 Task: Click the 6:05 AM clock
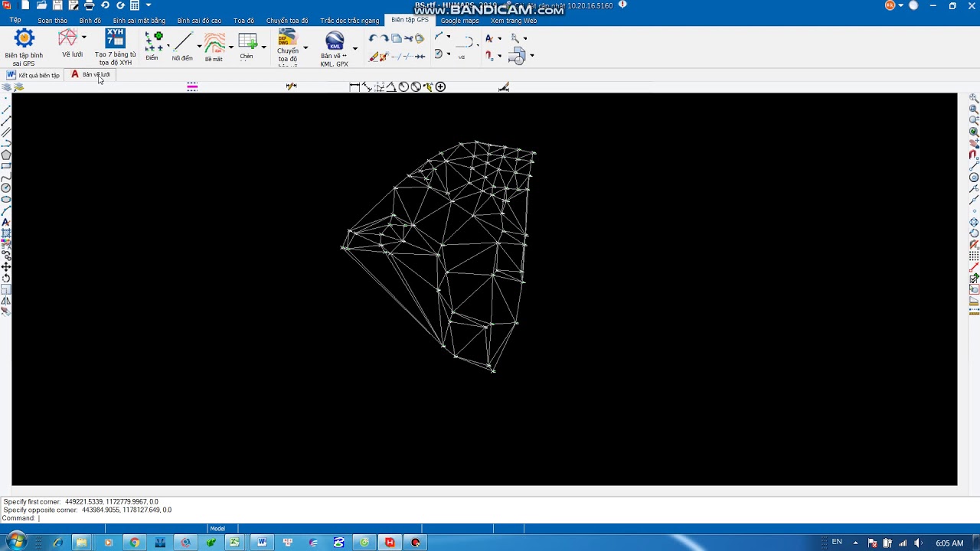(x=949, y=543)
